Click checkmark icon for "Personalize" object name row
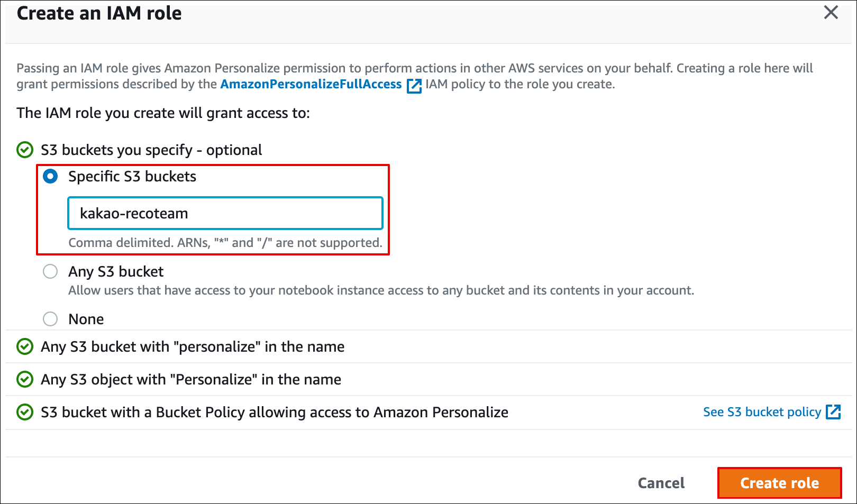Image resolution: width=857 pixels, height=504 pixels. (x=25, y=380)
